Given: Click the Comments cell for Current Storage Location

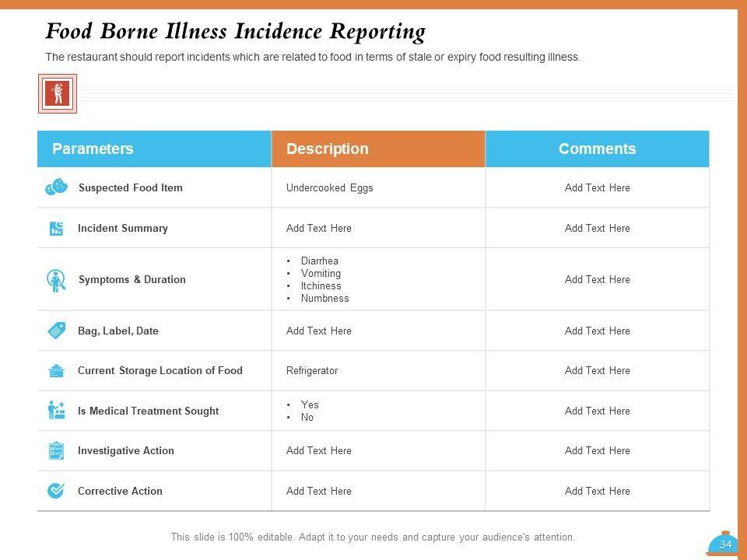Looking at the screenshot, I should click(597, 370).
